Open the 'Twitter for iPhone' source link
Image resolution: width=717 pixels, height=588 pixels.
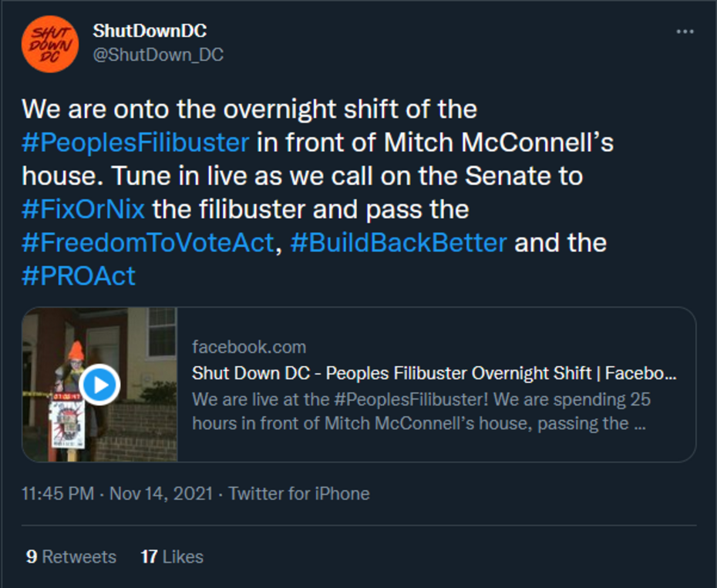299,493
